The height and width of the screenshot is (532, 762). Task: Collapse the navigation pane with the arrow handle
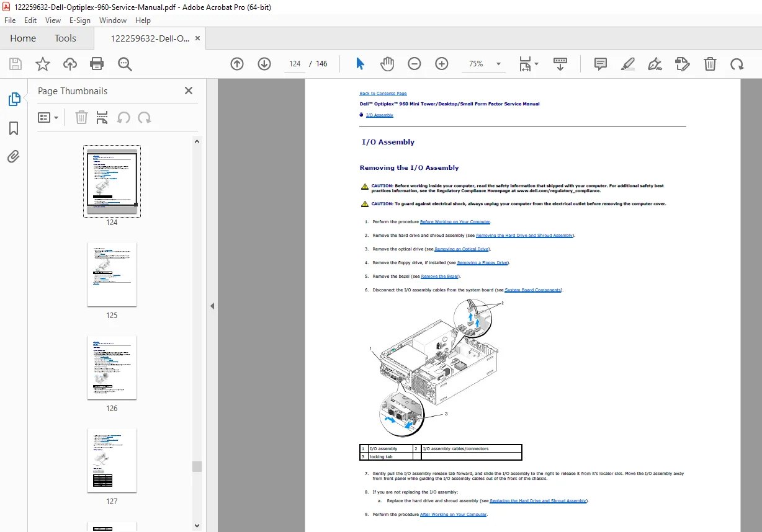click(x=212, y=306)
